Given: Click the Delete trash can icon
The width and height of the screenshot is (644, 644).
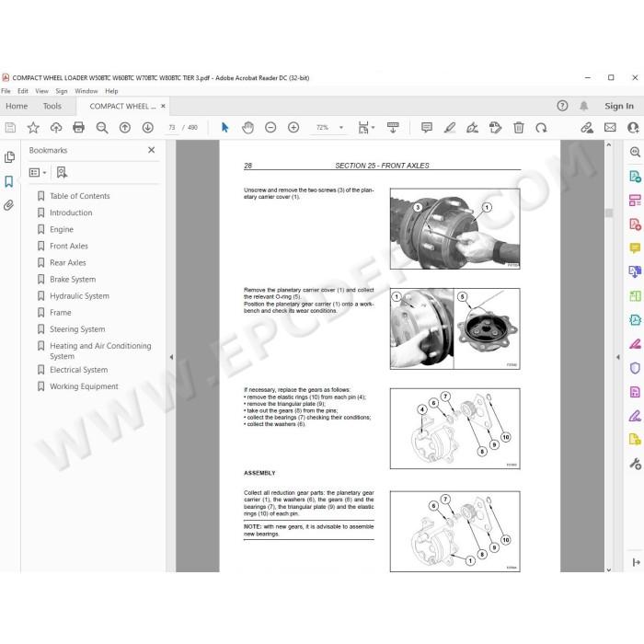Looking at the screenshot, I should (519, 128).
